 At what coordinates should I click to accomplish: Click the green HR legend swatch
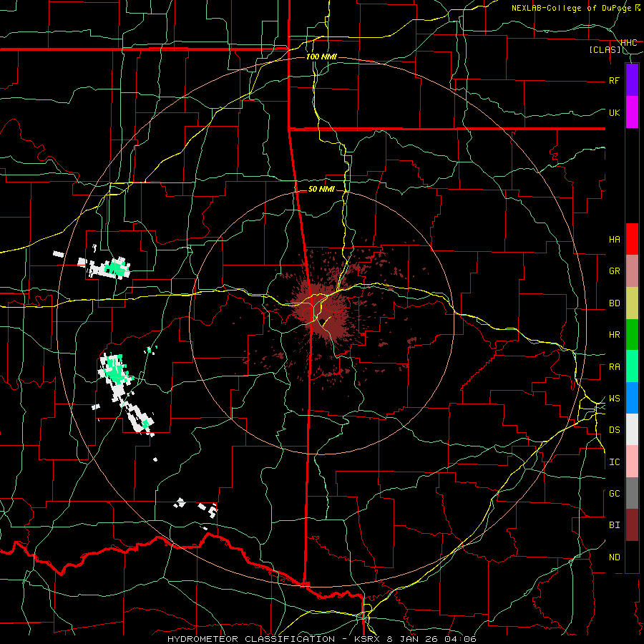click(632, 335)
